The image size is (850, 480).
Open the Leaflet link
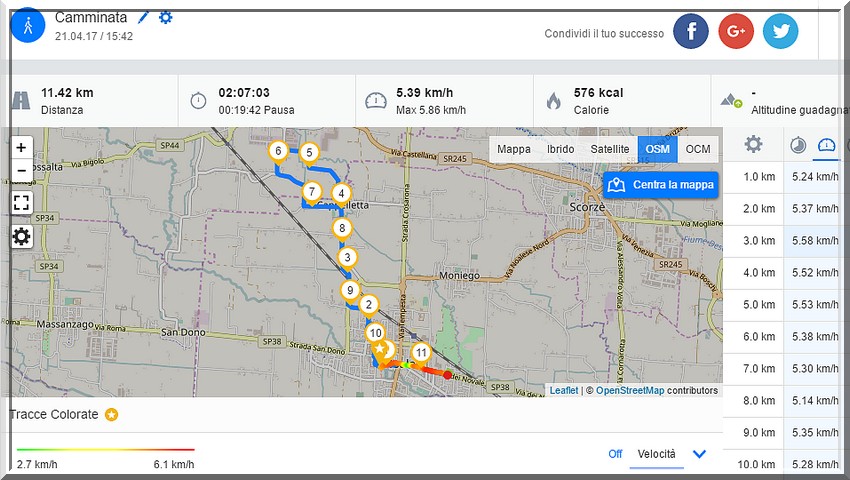[564, 391]
